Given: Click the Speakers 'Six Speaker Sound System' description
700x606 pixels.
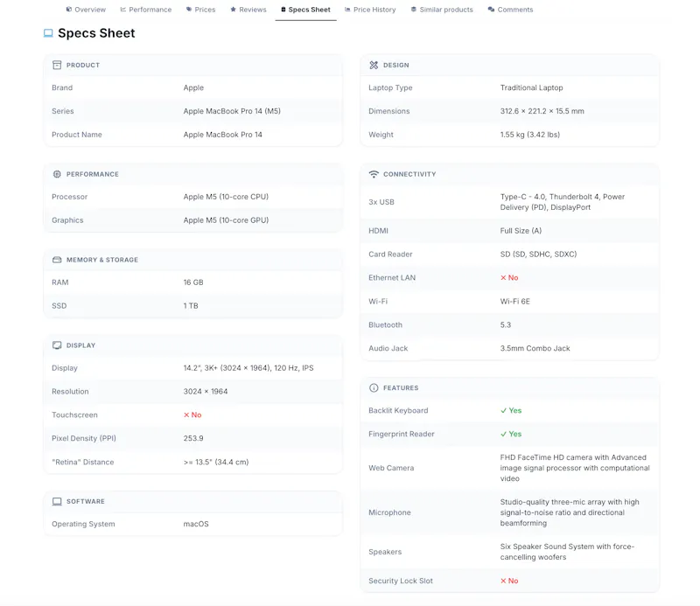Looking at the screenshot, I should point(567,552).
